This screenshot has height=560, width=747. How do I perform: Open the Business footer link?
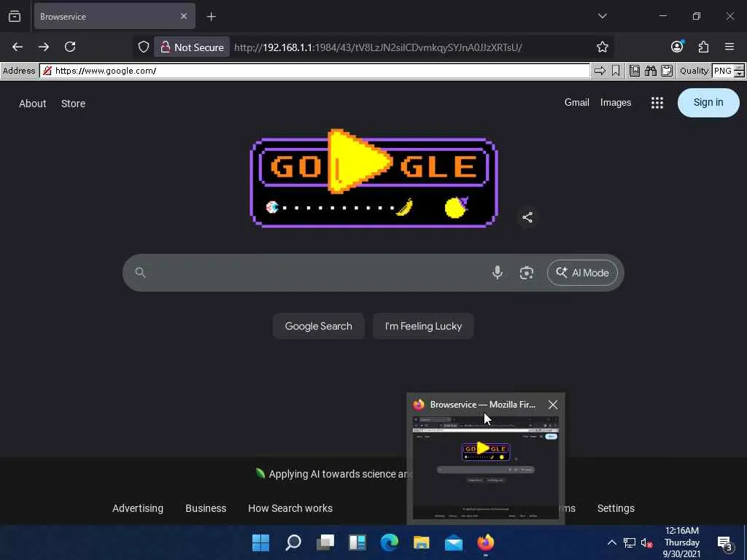pos(206,508)
